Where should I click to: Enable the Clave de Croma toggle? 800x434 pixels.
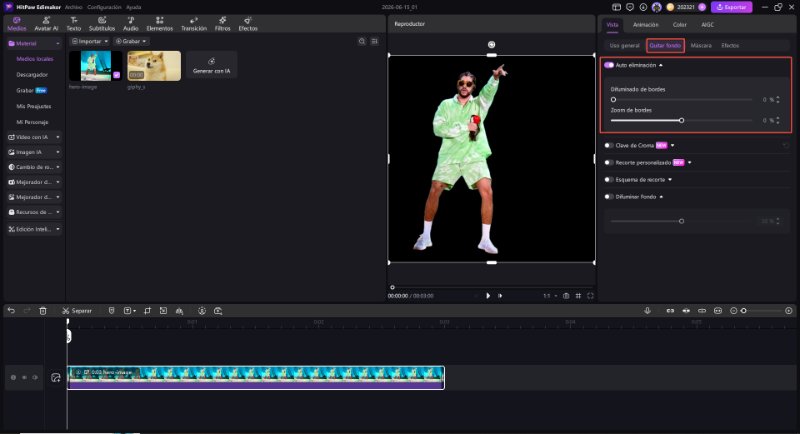[x=609, y=145]
